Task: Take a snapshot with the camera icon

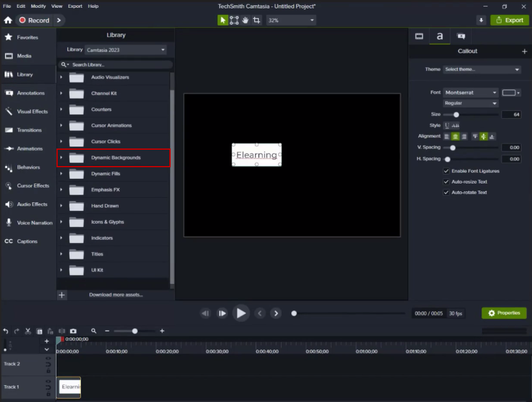Action: click(73, 331)
